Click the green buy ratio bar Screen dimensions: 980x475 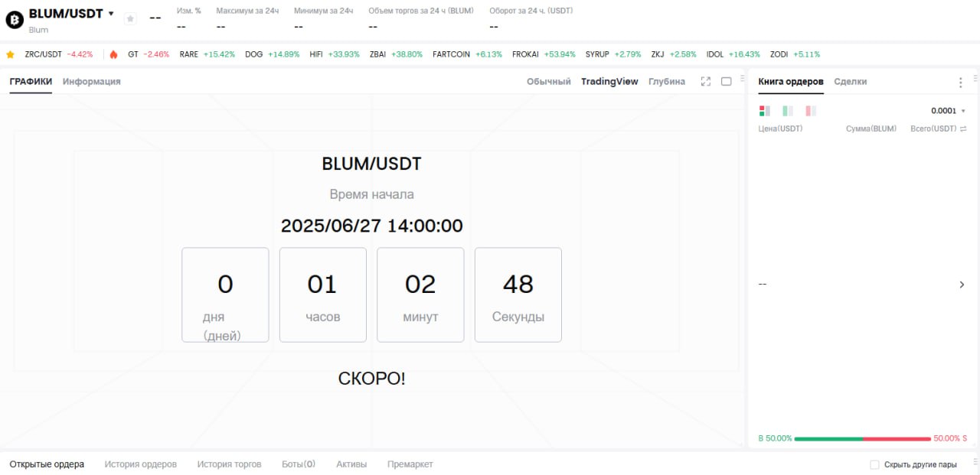pyautogui.click(x=828, y=439)
